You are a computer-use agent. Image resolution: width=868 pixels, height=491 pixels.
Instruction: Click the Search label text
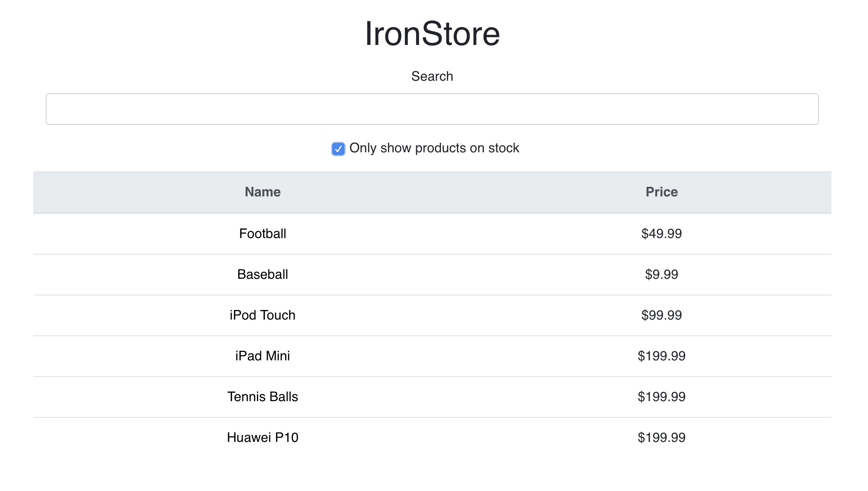[x=432, y=77]
